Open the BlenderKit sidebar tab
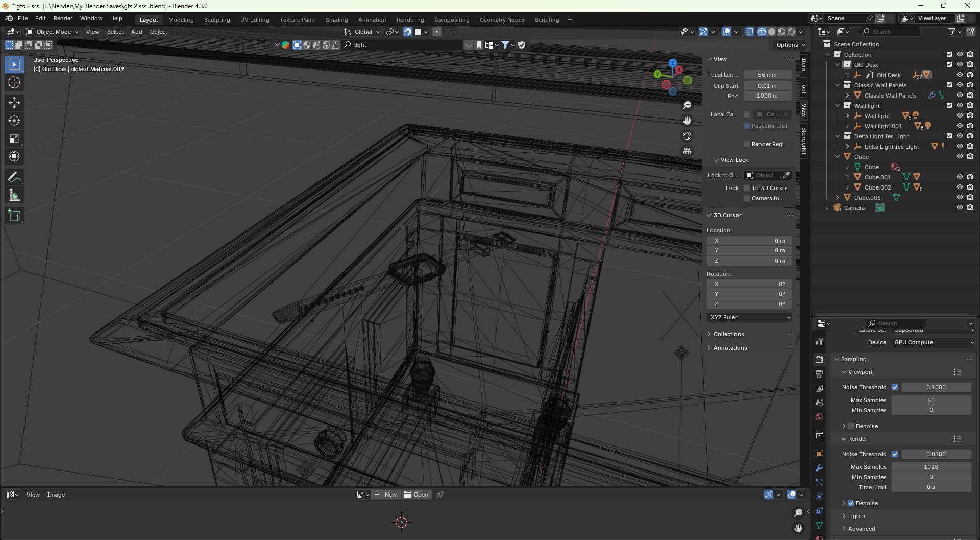Image resolution: width=980 pixels, height=540 pixels. point(804,140)
